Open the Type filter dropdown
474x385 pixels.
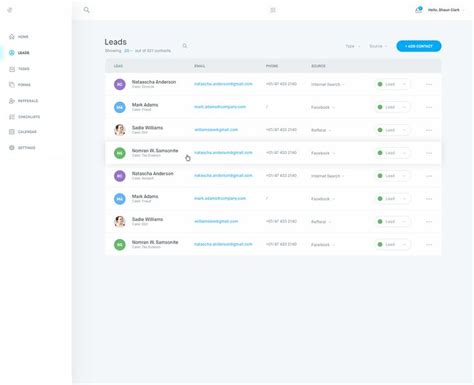click(x=352, y=46)
